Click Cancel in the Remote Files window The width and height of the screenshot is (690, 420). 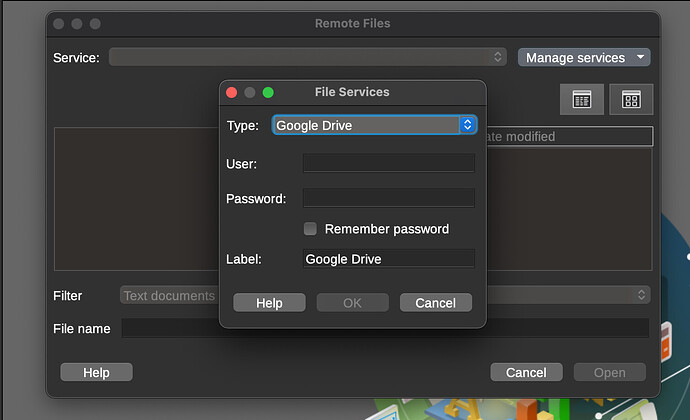click(526, 372)
